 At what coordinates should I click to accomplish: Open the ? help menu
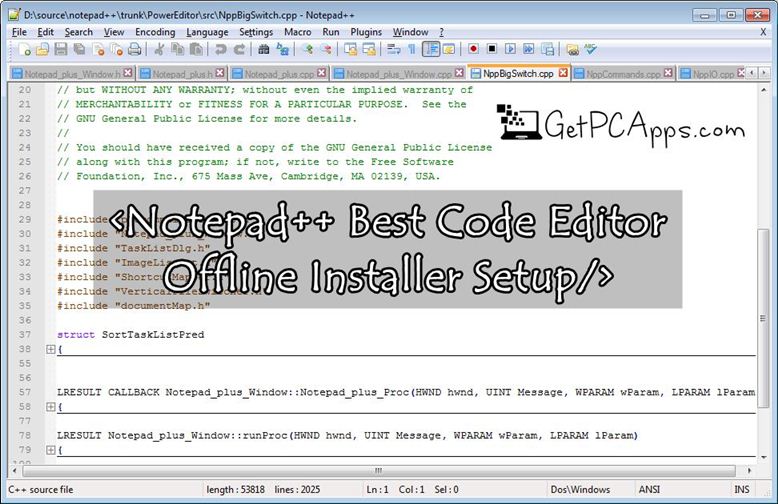click(441, 32)
